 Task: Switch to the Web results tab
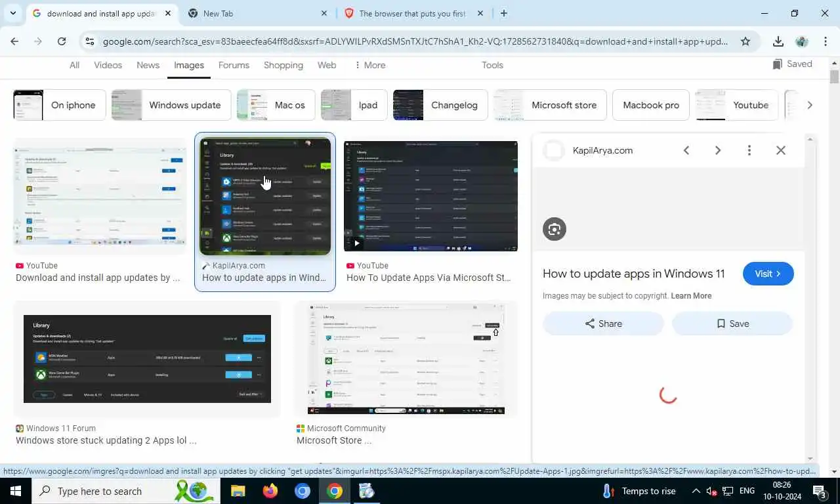pos(327,65)
